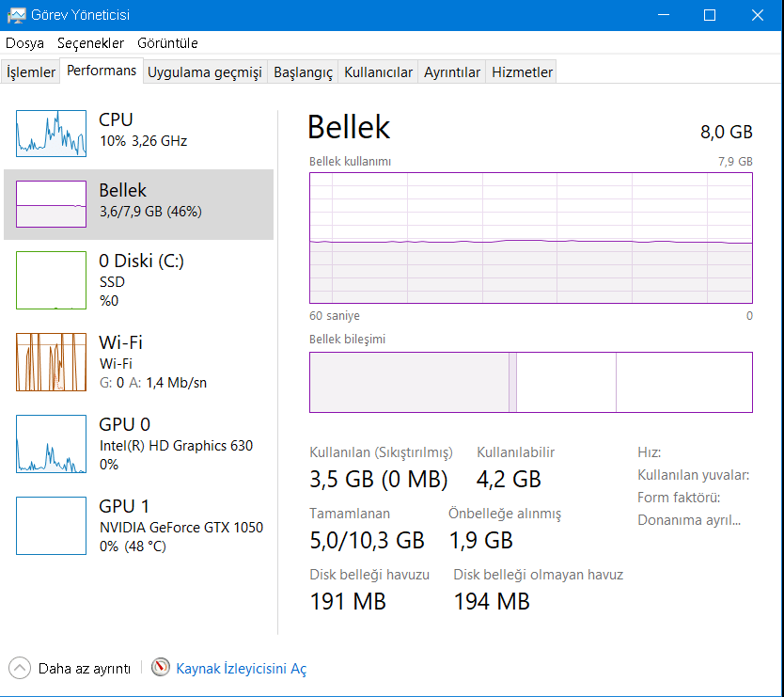Open the Seçenekler menu
784x697 pixels.
click(90, 43)
